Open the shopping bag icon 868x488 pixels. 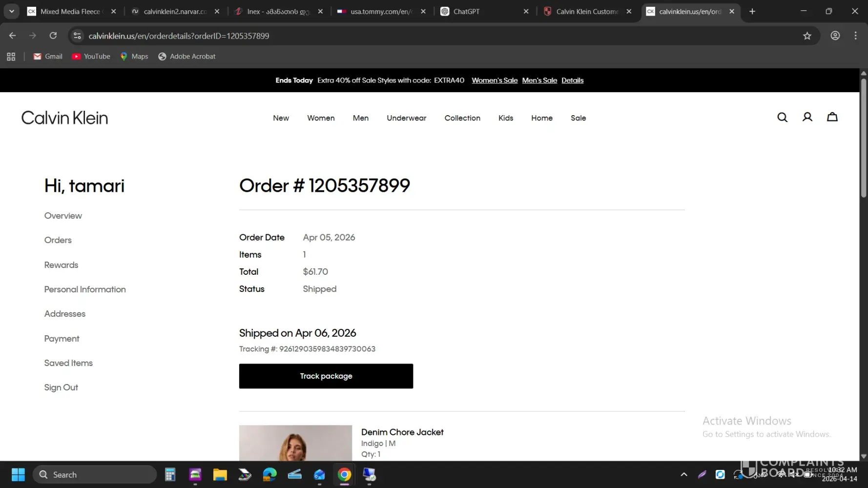click(x=832, y=117)
